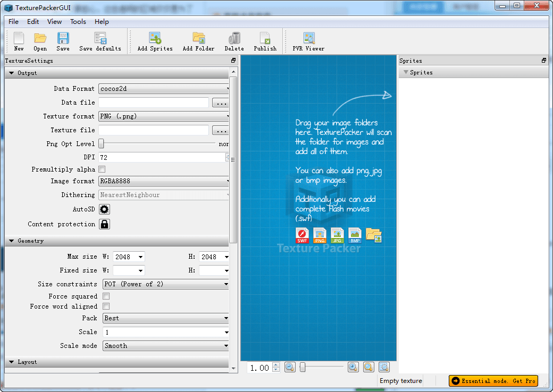Open the Tools menu
553x392 pixels.
pyautogui.click(x=78, y=22)
